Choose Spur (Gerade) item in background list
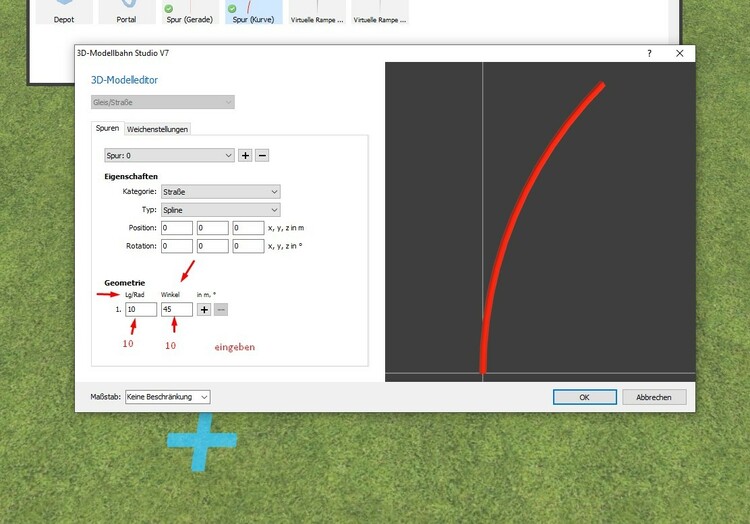This screenshot has height=524, width=750. (190, 11)
